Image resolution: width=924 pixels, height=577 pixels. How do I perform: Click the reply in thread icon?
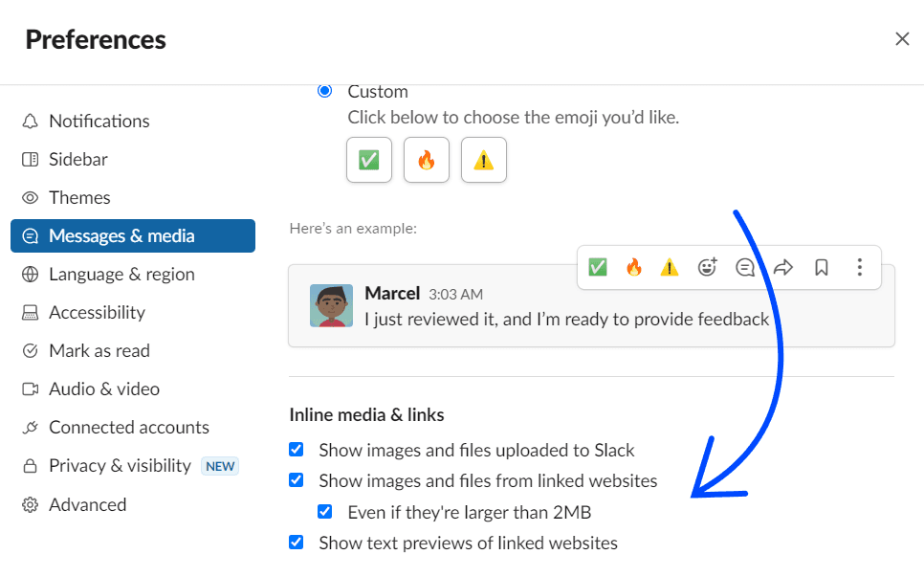[x=745, y=268]
